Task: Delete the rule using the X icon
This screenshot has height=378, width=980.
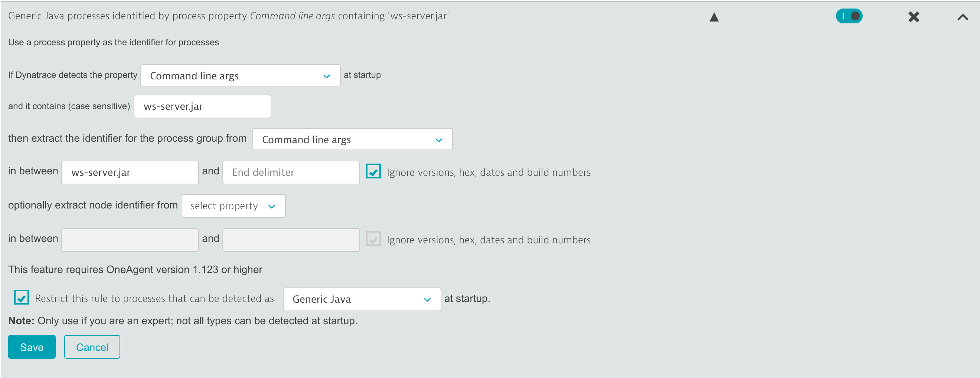Action: [914, 17]
